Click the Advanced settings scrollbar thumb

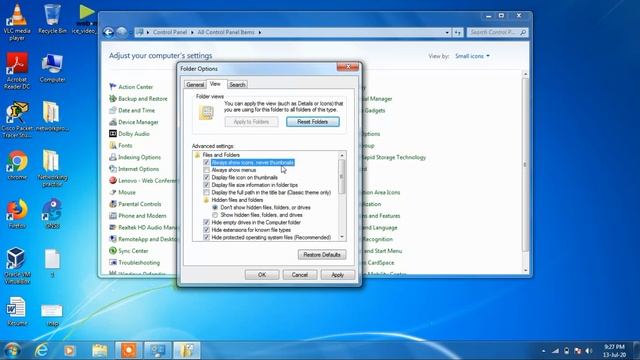click(342, 176)
